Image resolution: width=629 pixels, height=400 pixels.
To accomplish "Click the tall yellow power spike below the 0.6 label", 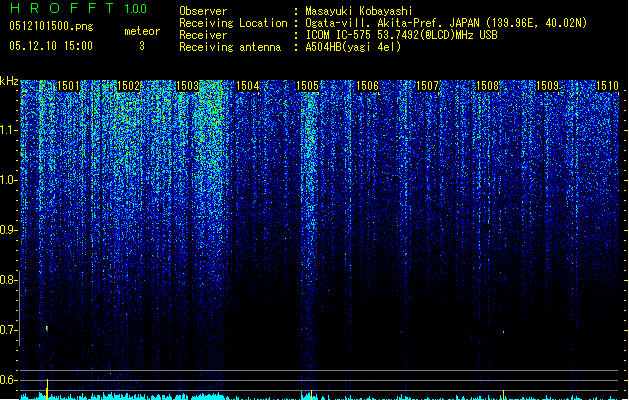I will pyautogui.click(x=47, y=389).
